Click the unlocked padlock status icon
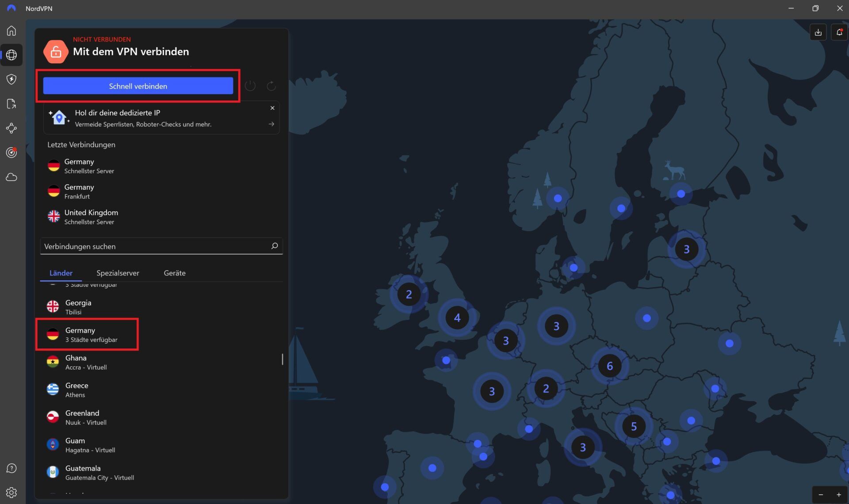 click(x=56, y=51)
